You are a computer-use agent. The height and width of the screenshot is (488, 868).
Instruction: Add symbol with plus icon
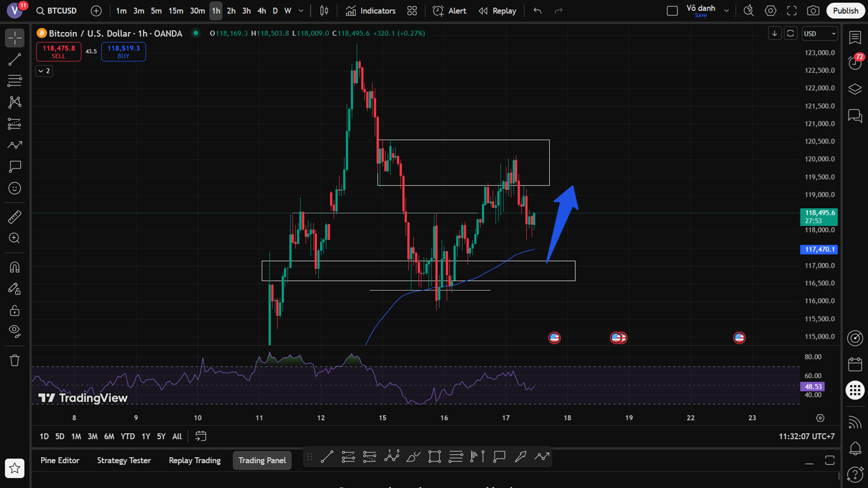tap(96, 11)
